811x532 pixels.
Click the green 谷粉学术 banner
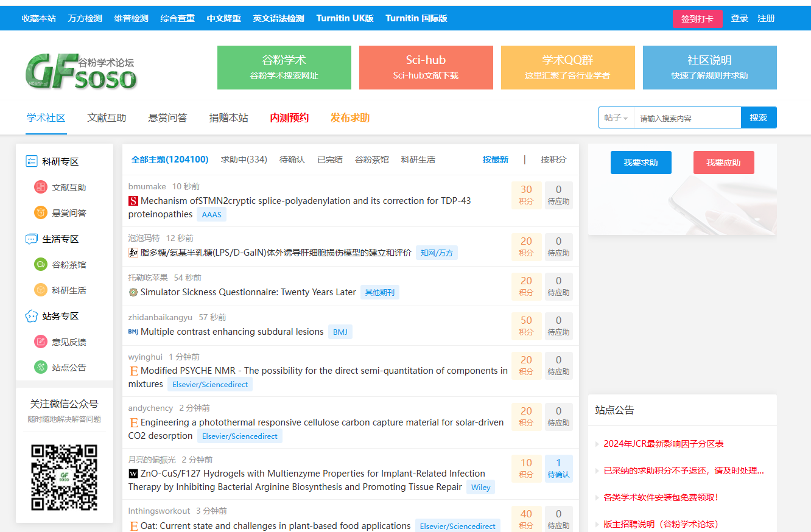[284, 68]
